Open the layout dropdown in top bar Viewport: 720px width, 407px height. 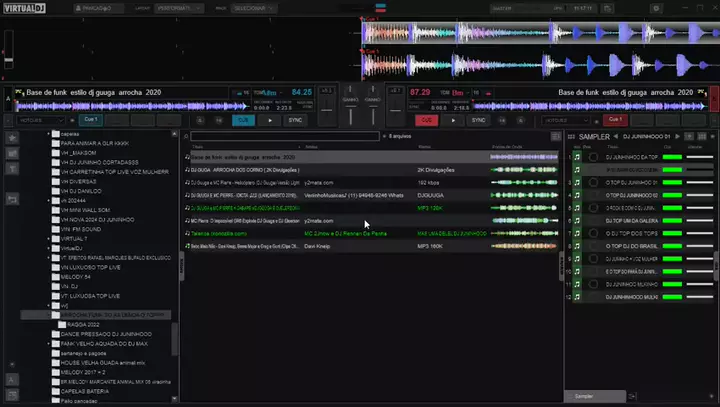179,8
